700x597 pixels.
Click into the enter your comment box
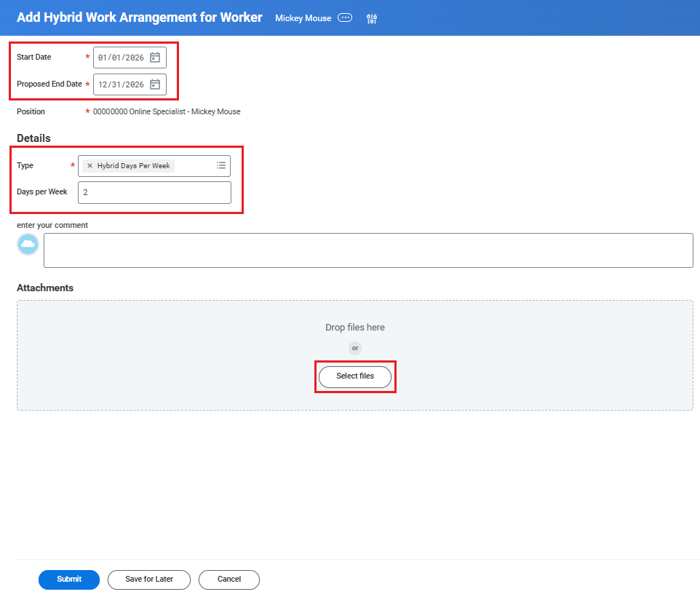pos(368,250)
